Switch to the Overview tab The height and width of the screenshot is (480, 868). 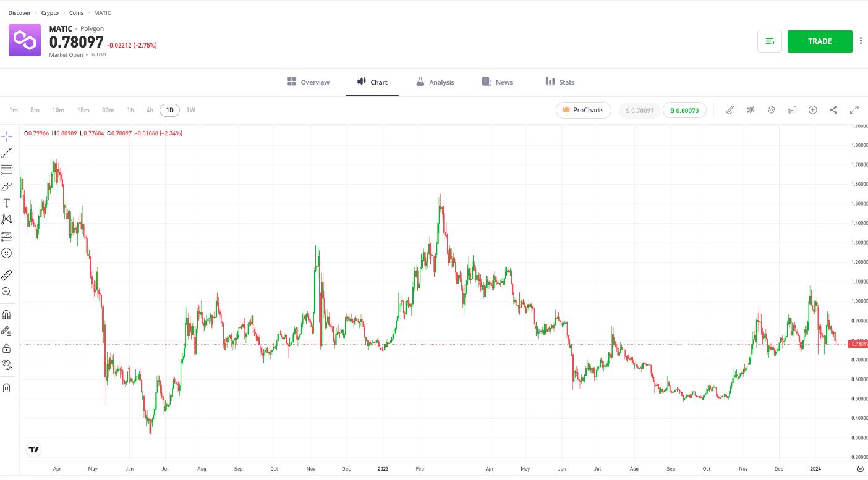308,82
